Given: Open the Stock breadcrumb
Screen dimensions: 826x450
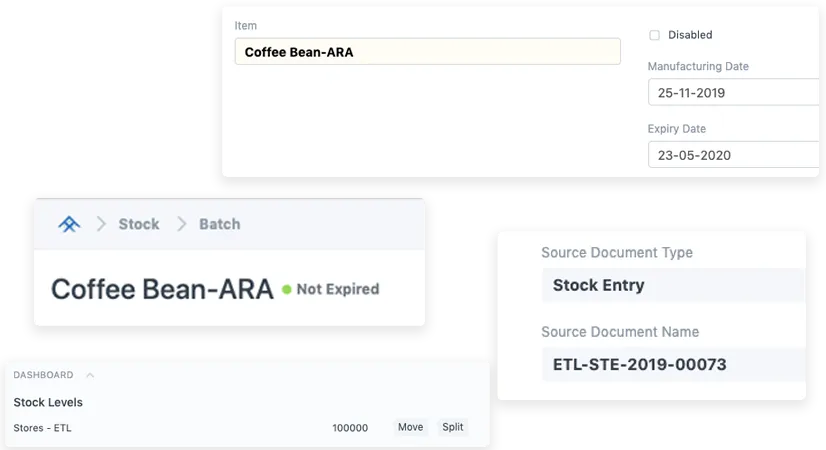Looking at the screenshot, I should [139, 224].
